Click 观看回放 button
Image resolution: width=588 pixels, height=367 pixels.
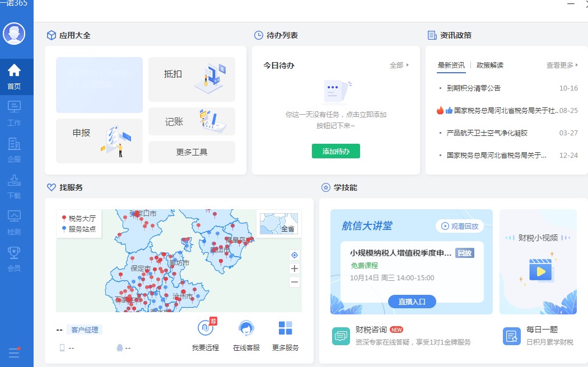(x=460, y=226)
